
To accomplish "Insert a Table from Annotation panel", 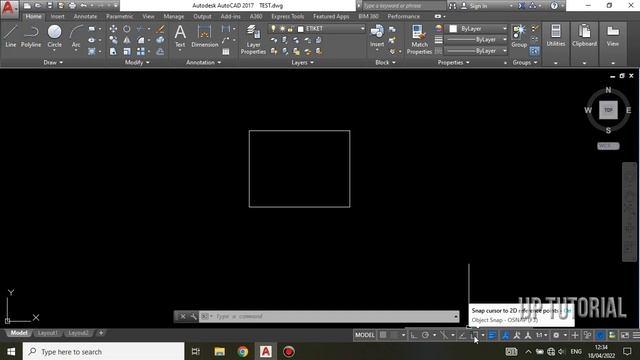I will pyautogui.click(x=226, y=52).
